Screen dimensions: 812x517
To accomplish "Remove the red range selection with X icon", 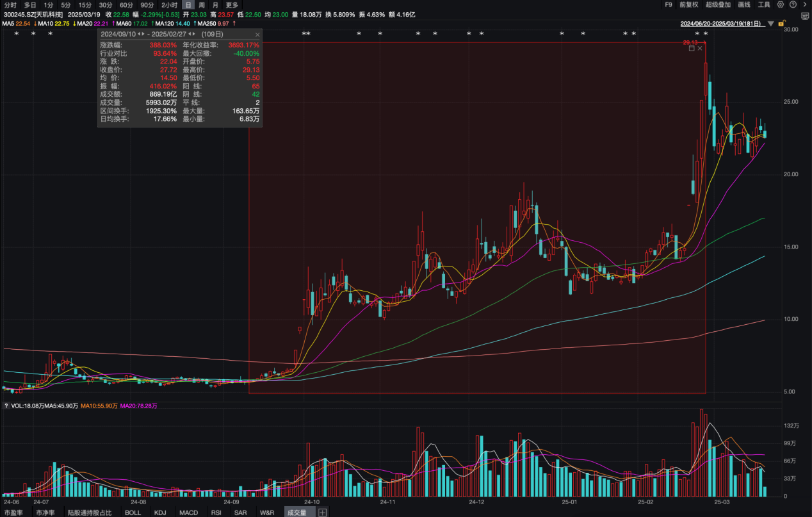I will 700,48.
